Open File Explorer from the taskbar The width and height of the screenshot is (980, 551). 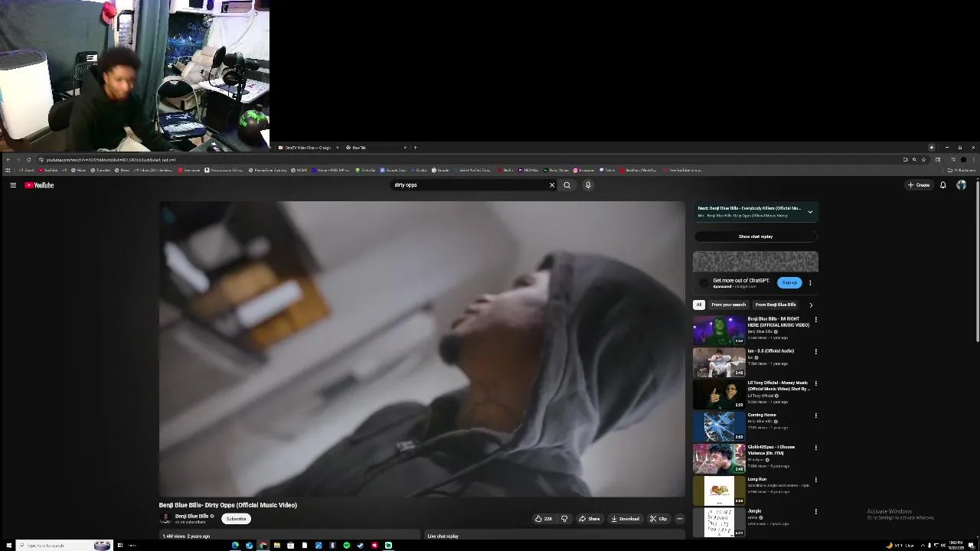click(276, 546)
